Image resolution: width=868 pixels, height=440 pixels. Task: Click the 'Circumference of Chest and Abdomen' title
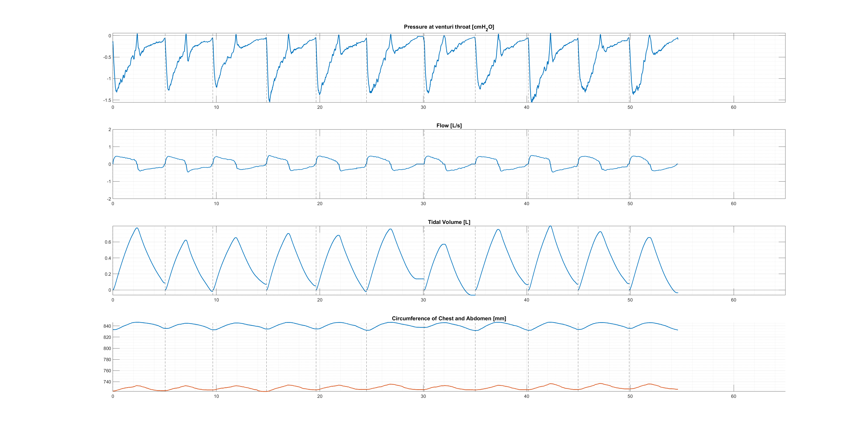(x=449, y=318)
